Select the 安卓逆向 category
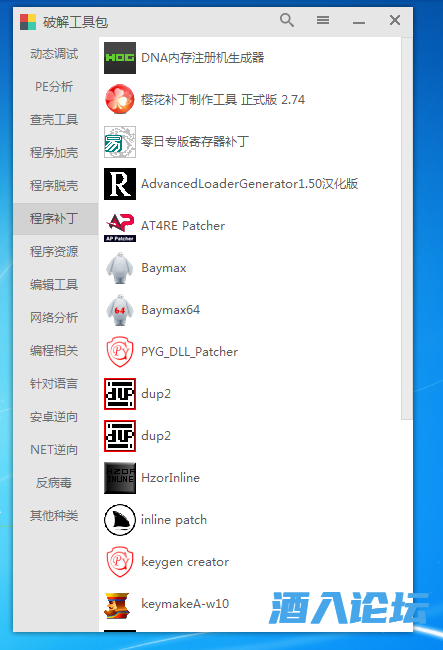Viewport: 443px width, 650px height. click(54, 417)
